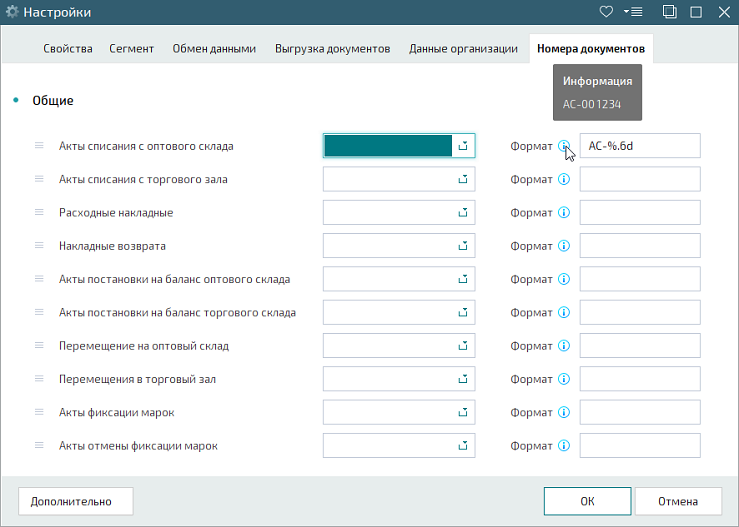The width and height of the screenshot is (739, 527).
Task: Show format info for Акты постановки на баланс торгового склада
Action: pos(564,313)
